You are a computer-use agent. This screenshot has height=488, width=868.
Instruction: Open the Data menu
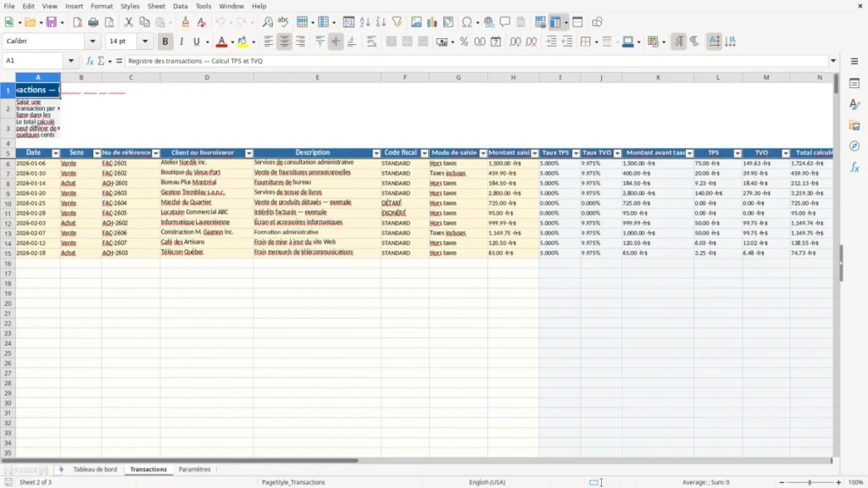(x=181, y=6)
